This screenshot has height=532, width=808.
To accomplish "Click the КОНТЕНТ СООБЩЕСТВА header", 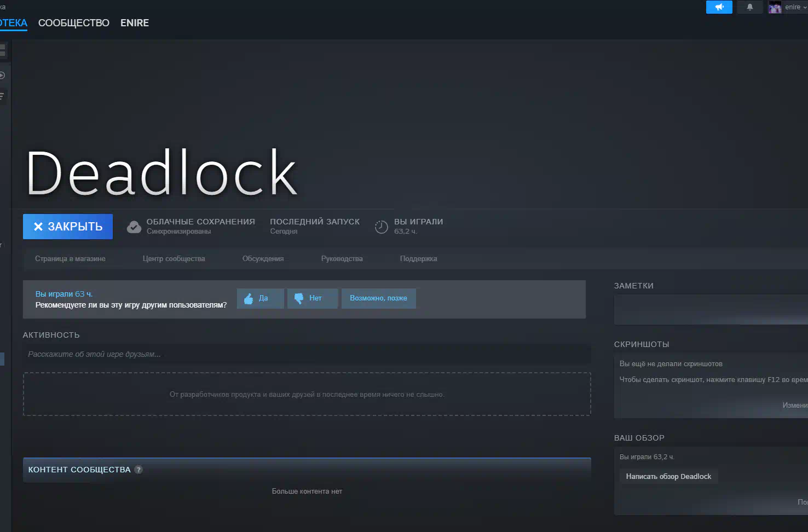I will point(79,470).
